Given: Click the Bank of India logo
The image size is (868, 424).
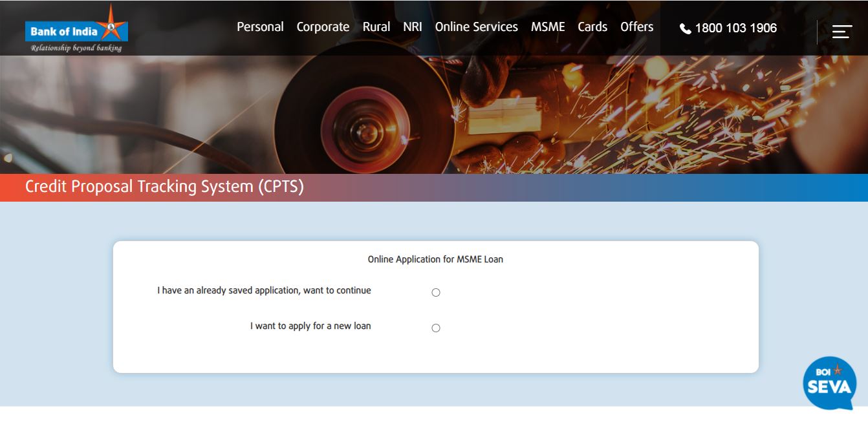Looking at the screenshot, I should point(76,30).
